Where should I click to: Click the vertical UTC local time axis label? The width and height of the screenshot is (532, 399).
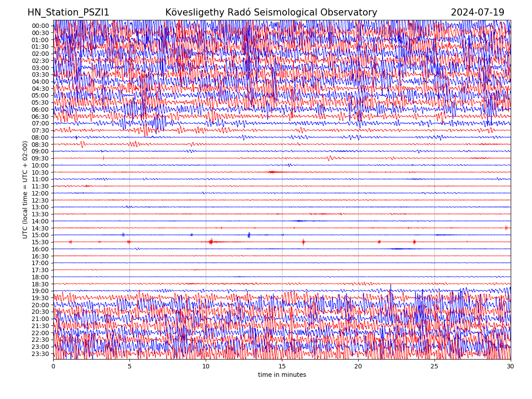pos(25,190)
